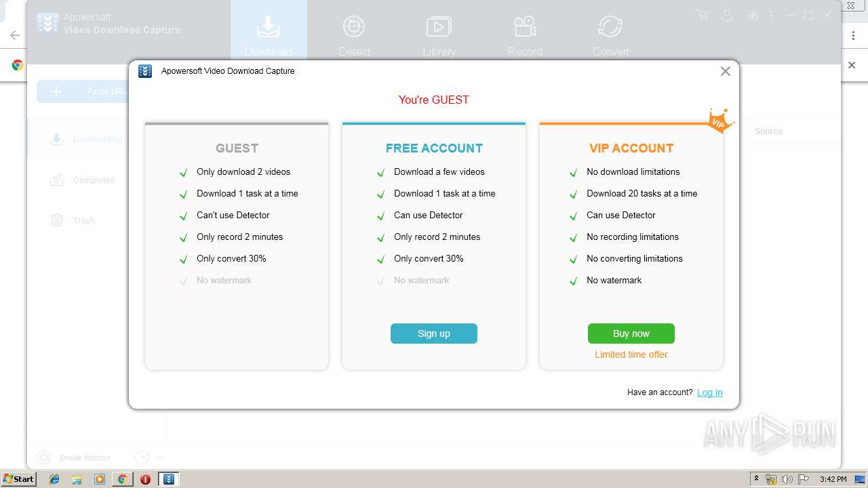868x488 pixels.
Task: Click the GUEST plan heading
Action: pos(237,148)
